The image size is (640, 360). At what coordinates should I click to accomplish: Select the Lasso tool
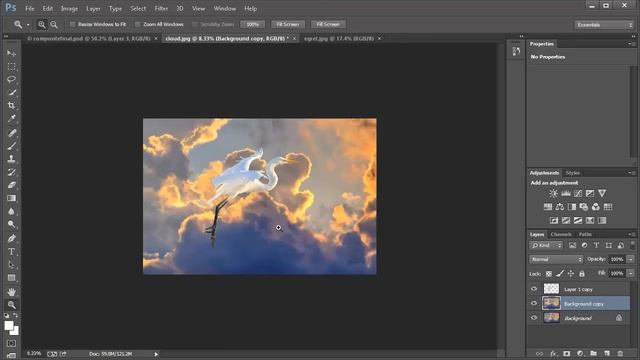pos(11,79)
